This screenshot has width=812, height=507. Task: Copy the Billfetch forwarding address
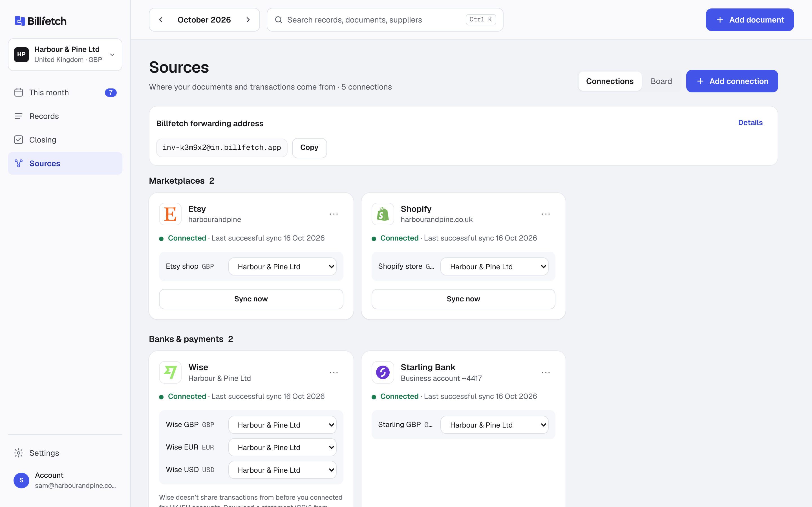coord(309,148)
